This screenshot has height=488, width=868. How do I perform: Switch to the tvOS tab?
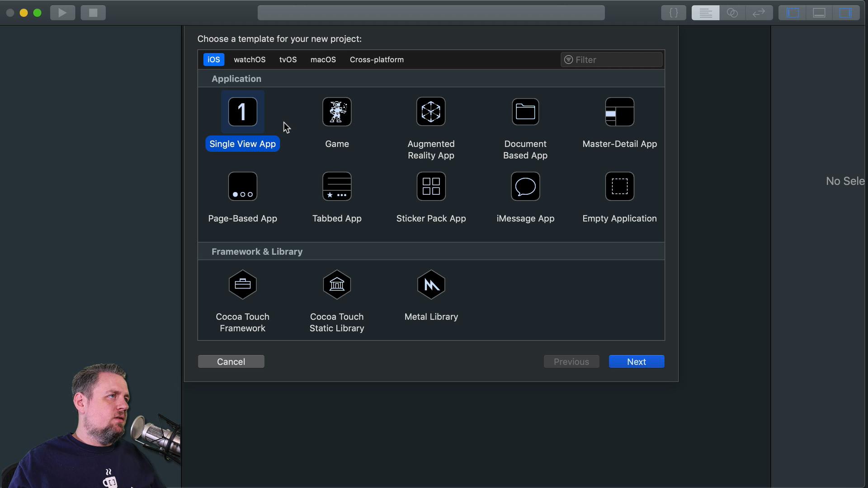tap(288, 60)
